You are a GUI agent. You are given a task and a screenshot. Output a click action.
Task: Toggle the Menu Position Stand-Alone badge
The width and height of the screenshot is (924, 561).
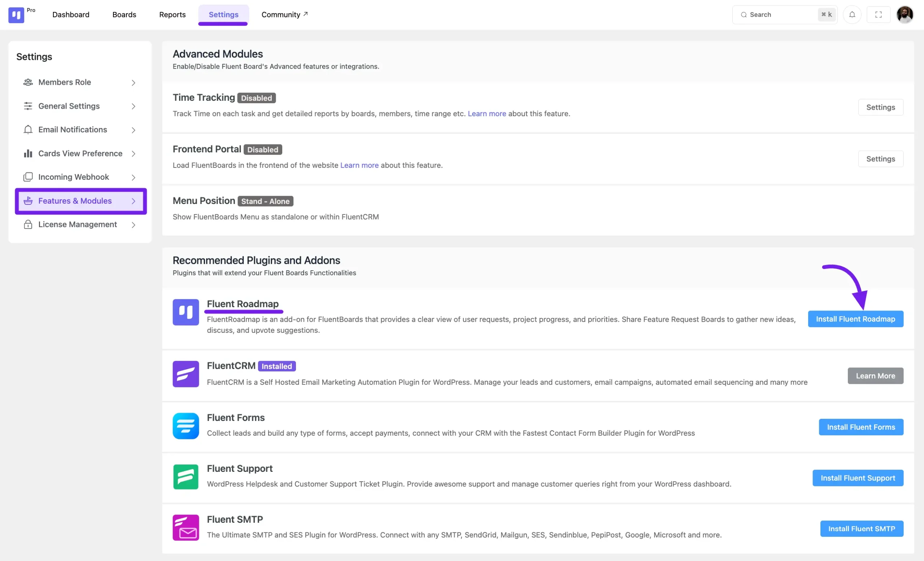(265, 201)
